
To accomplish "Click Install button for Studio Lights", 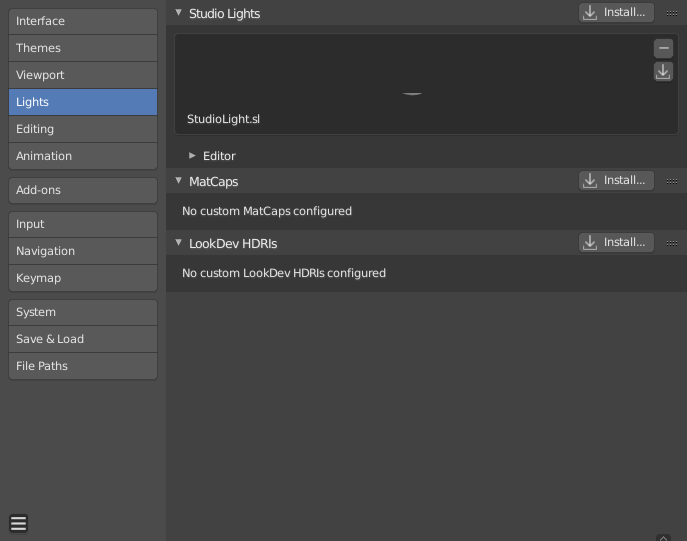I will click(616, 12).
